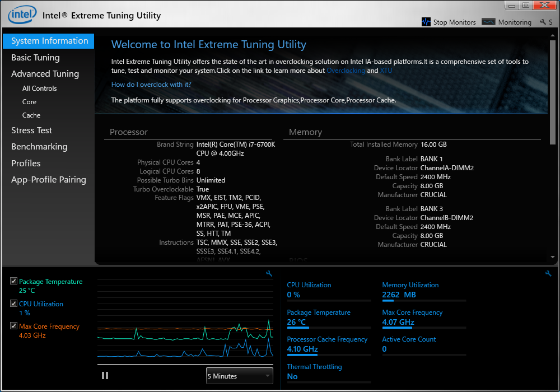Uncheck CPU Utilization checkbox

click(13, 304)
